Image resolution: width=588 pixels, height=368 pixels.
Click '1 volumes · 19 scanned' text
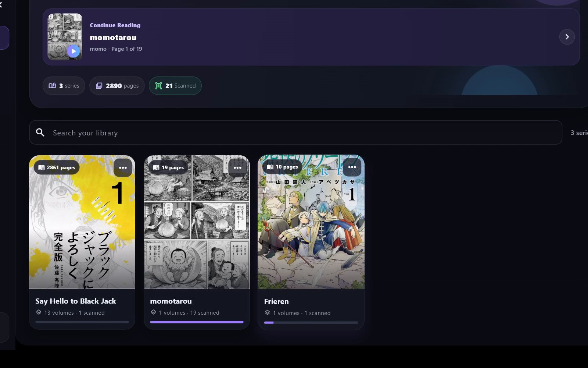(x=189, y=313)
